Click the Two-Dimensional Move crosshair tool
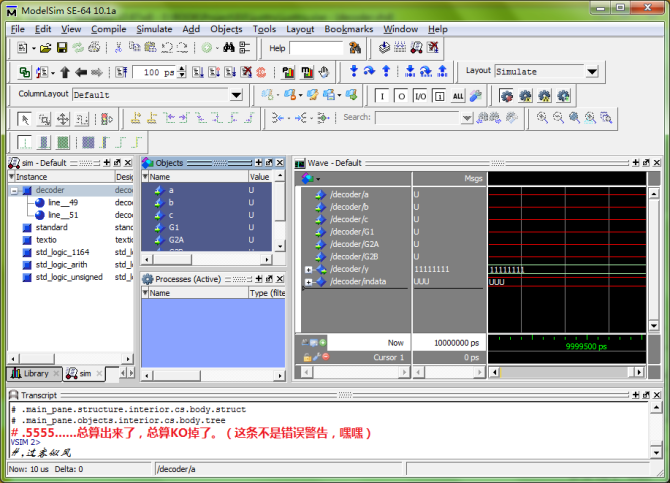Screen dimensions: 670x483 63,119
